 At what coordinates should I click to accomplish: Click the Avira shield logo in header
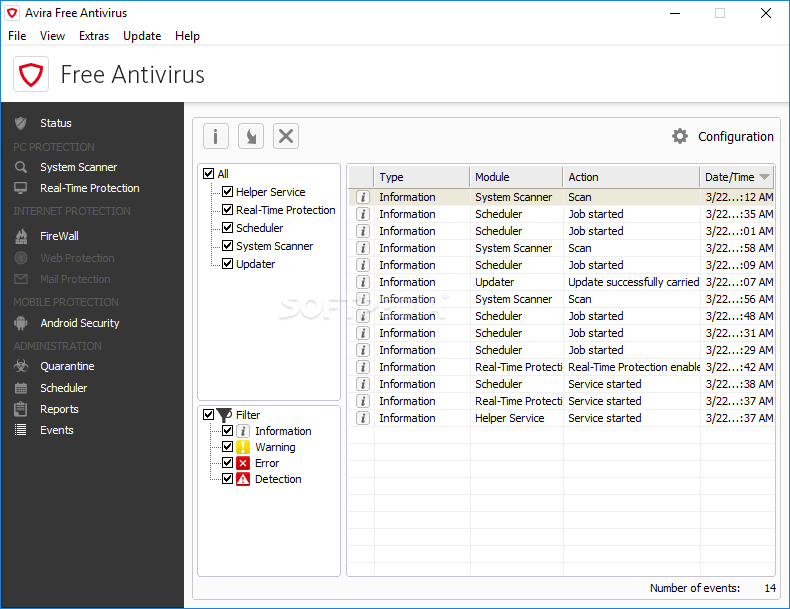[x=31, y=74]
